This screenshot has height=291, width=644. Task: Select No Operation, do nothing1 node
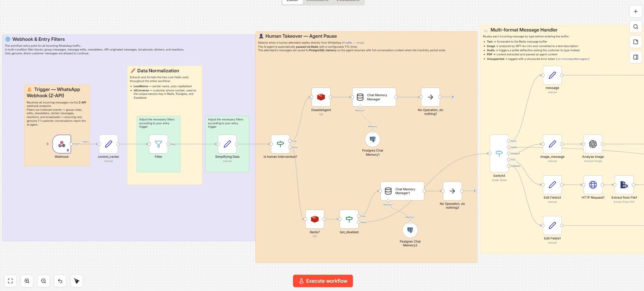tap(430, 97)
